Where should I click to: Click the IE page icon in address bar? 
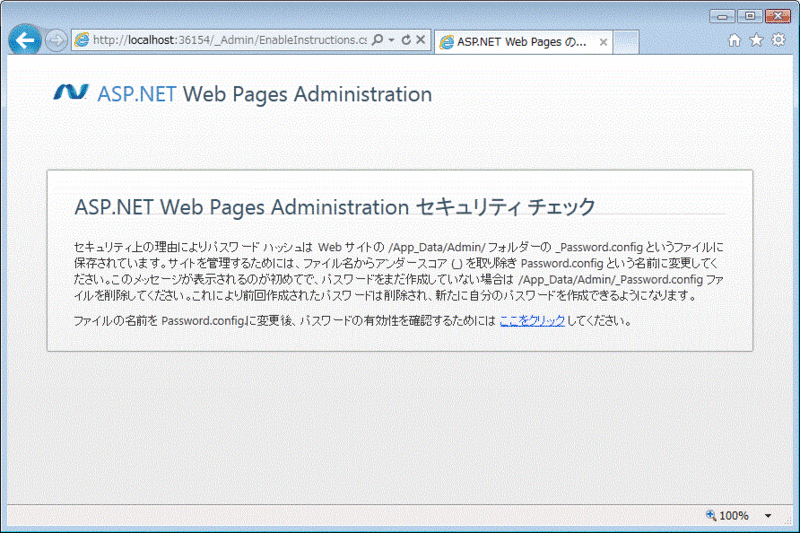[82, 40]
